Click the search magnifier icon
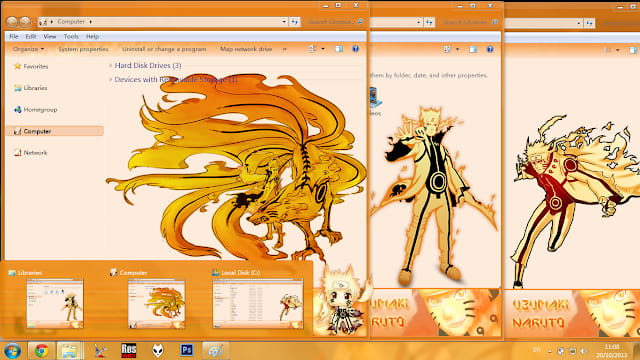This screenshot has width=640, height=360. [x=360, y=22]
